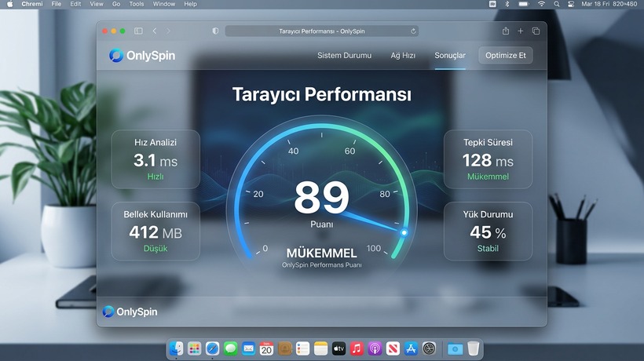Open Contacts from the dock
The height and width of the screenshot is (361, 644).
pos(284,348)
